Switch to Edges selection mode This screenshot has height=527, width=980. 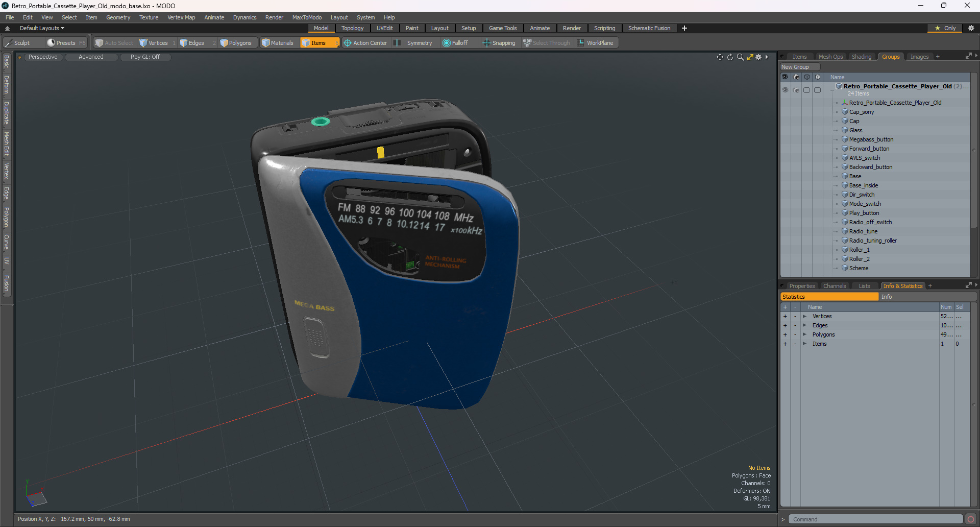coord(196,43)
